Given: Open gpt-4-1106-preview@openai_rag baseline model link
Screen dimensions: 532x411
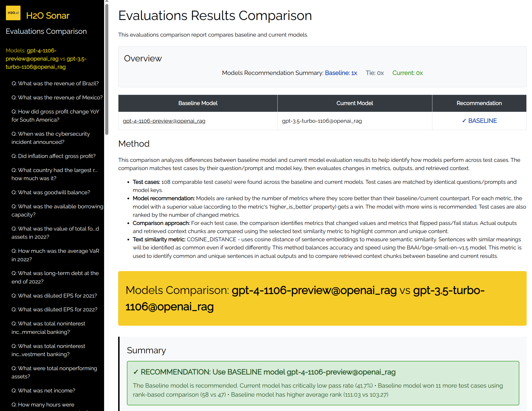Looking at the screenshot, I should click(164, 121).
